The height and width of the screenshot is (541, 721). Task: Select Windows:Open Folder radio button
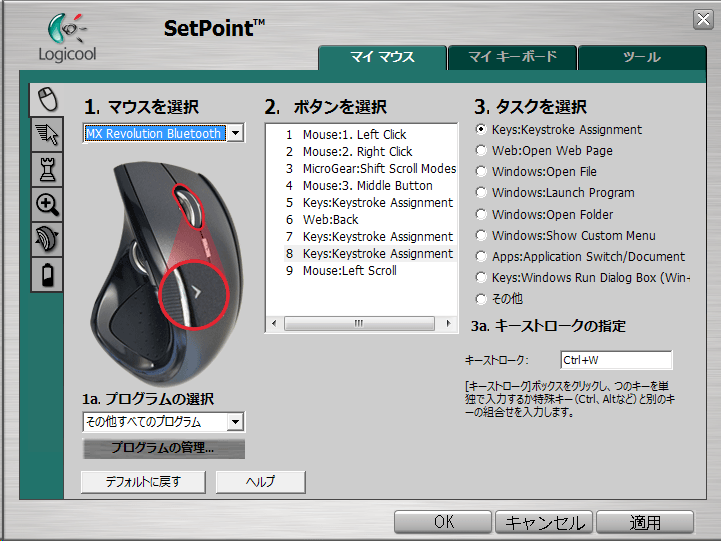[481, 214]
